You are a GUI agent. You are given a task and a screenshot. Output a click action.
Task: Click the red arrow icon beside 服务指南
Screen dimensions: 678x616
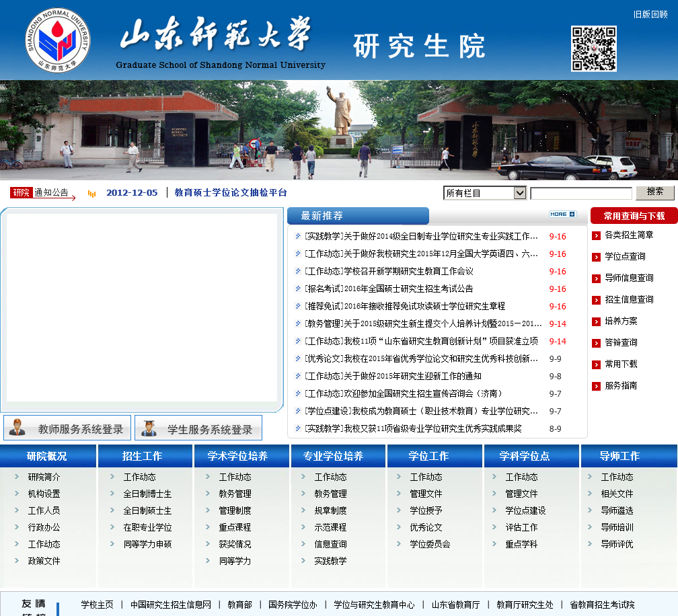[x=596, y=386]
